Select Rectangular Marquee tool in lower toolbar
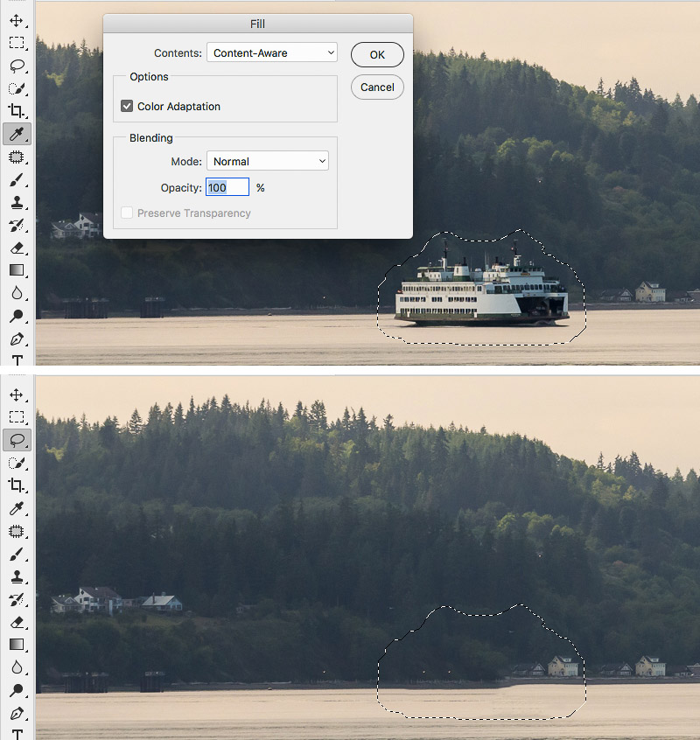This screenshot has height=740, width=700. click(17, 417)
